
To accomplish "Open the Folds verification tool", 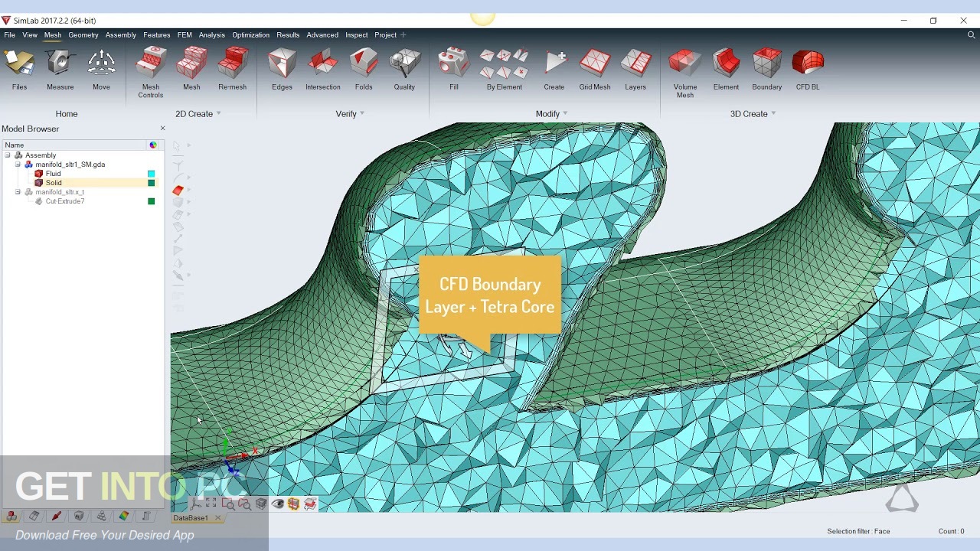I will click(x=363, y=69).
